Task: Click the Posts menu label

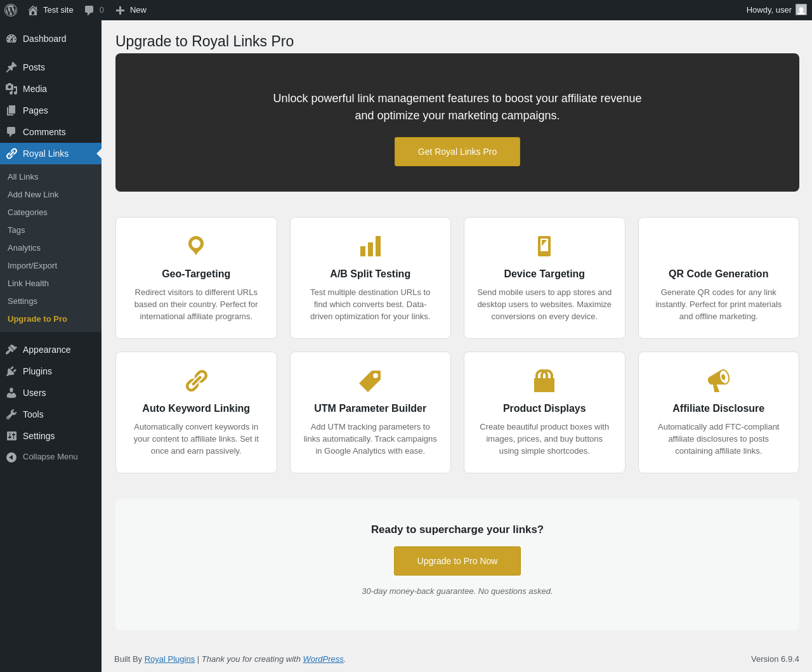Action: coord(34,67)
